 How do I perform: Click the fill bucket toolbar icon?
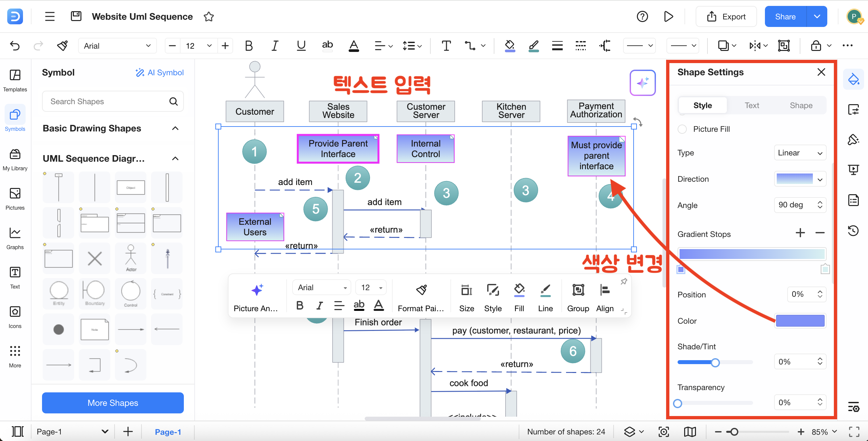pyautogui.click(x=510, y=46)
